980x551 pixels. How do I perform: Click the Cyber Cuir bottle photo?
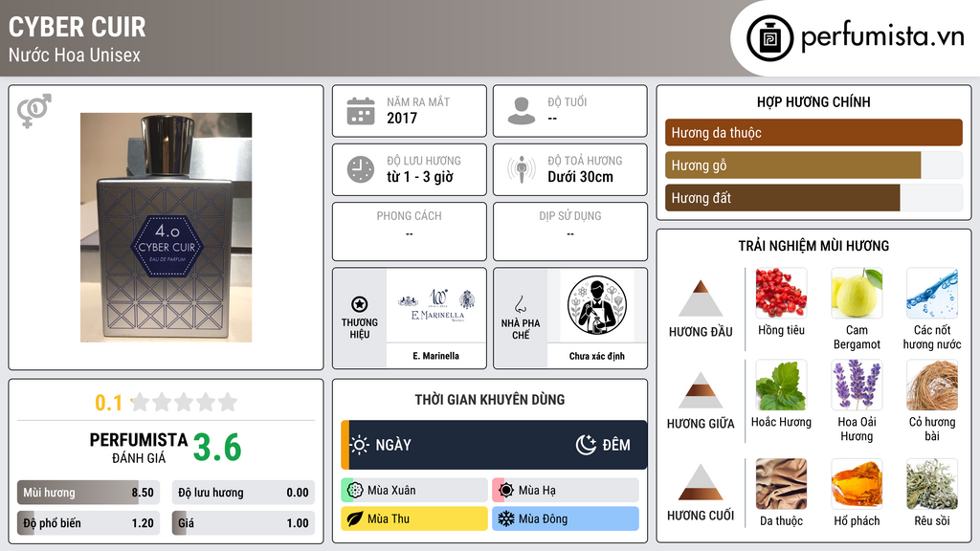pyautogui.click(x=167, y=228)
